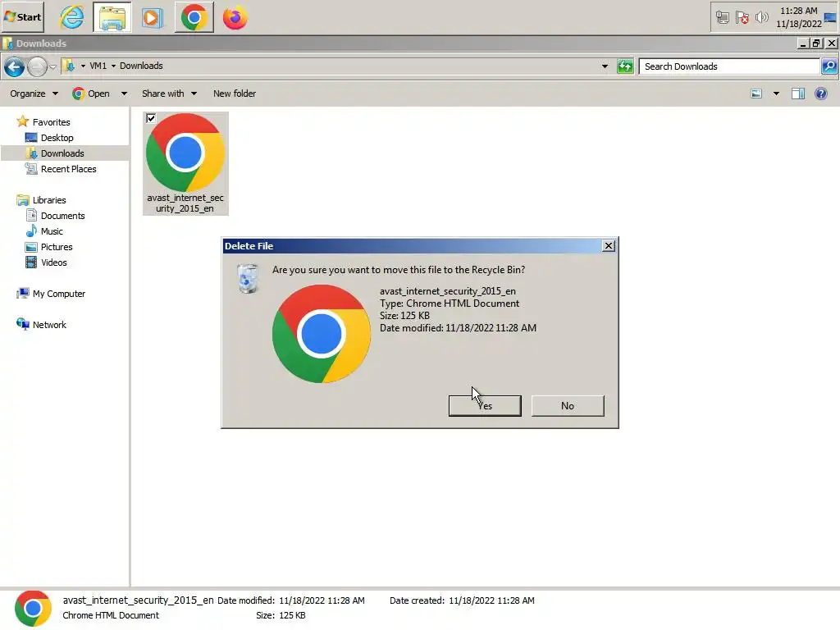Screen dimensions: 840x630
Task: Click Downloads in the address path
Action: coord(141,66)
